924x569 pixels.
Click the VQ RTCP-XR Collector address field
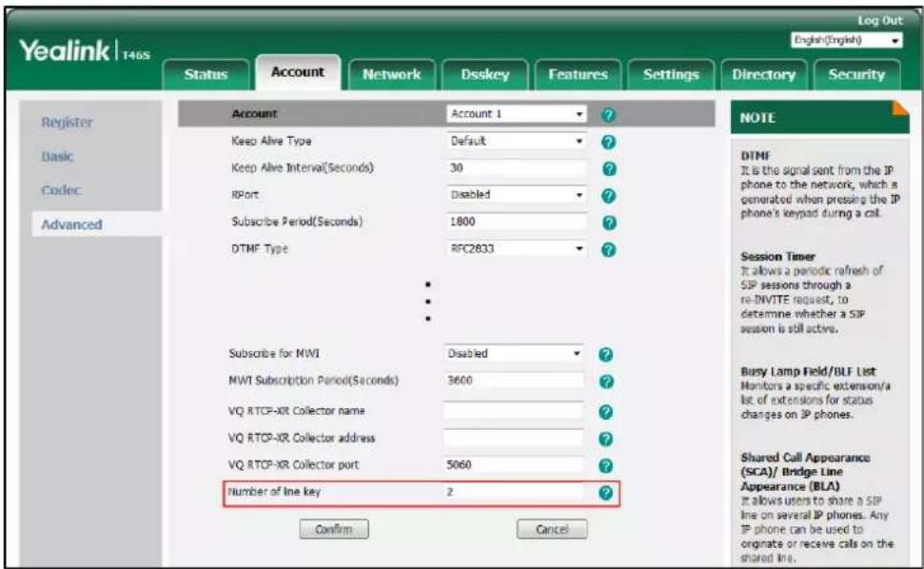(x=513, y=438)
